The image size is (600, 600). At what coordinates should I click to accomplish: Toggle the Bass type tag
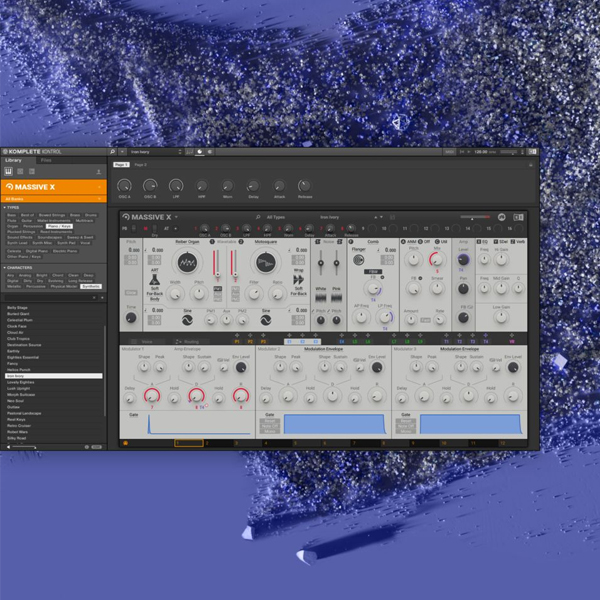(11, 215)
